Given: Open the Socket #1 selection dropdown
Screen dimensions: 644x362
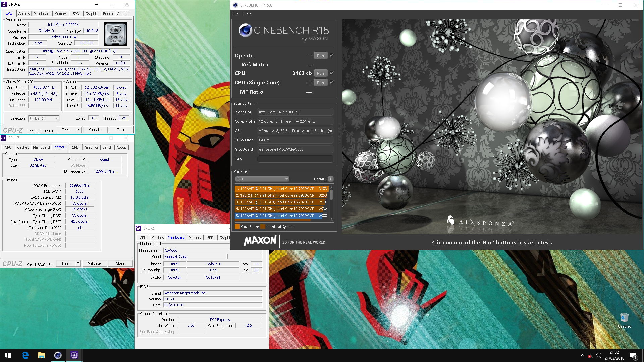Looking at the screenshot, I should coord(44,118).
